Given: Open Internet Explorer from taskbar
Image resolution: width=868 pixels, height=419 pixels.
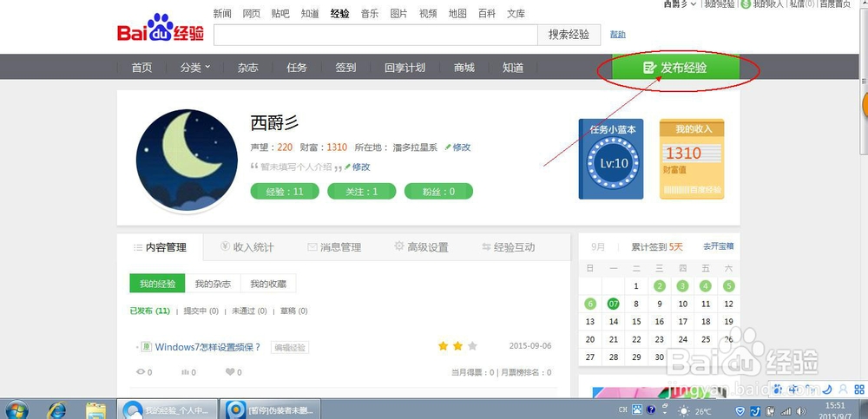Looking at the screenshot, I should pyautogui.click(x=56, y=410).
